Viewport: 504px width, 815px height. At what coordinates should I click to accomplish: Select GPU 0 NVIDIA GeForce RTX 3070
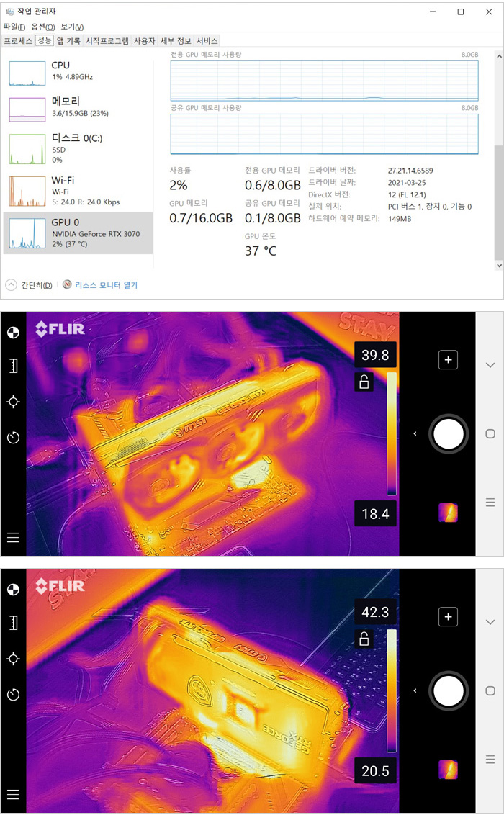(x=78, y=233)
